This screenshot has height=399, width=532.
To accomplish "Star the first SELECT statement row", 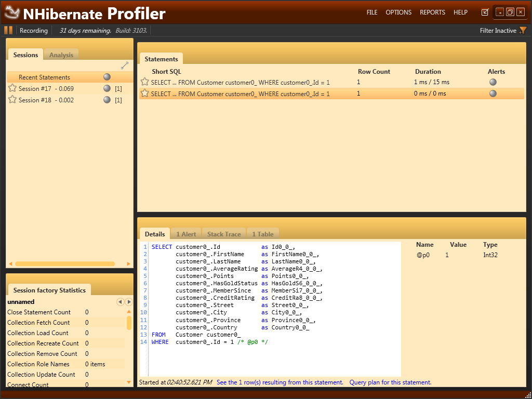I will coord(144,82).
